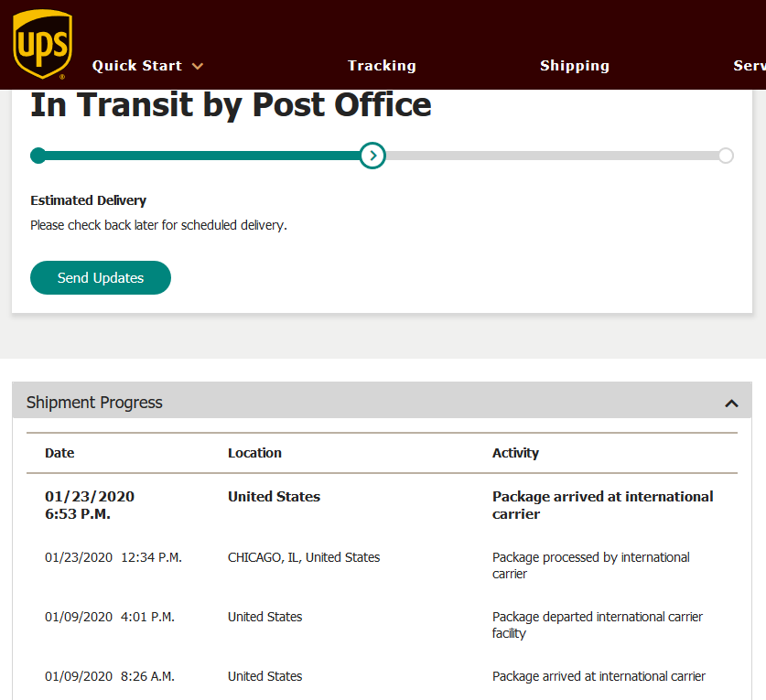Viewport: 766px width, 700px height.
Task: Click the Shipment Progress header bar
Action: click(x=366, y=403)
